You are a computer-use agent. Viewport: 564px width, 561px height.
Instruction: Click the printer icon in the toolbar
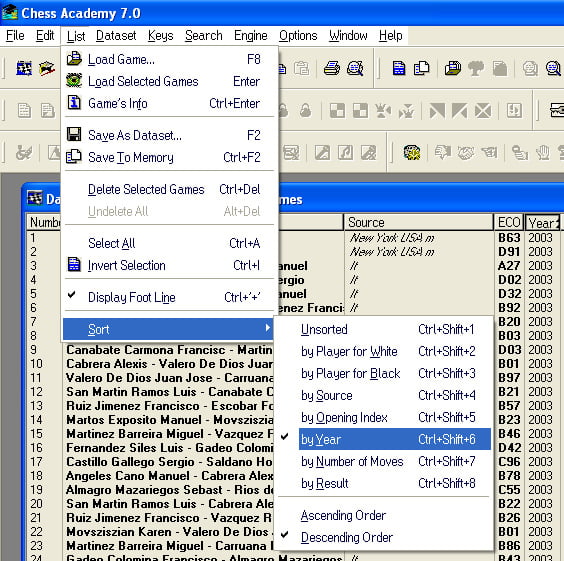click(331, 68)
